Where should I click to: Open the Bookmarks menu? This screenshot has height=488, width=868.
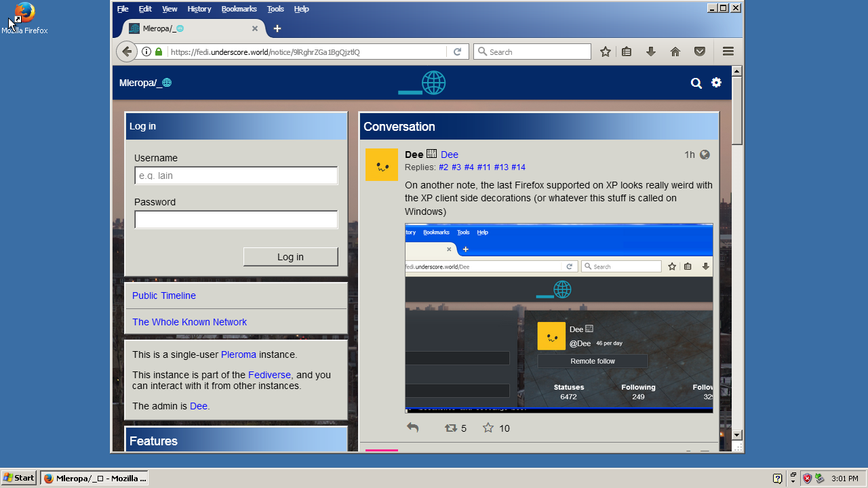239,9
